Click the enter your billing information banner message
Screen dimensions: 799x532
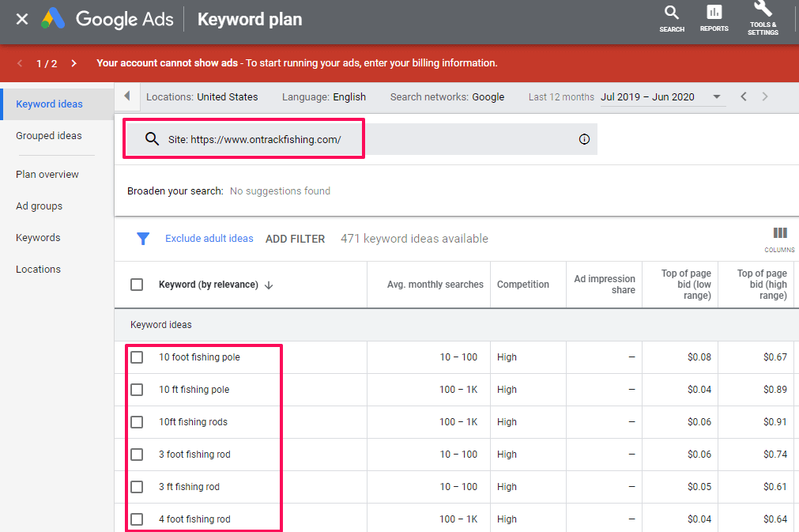[x=297, y=63]
